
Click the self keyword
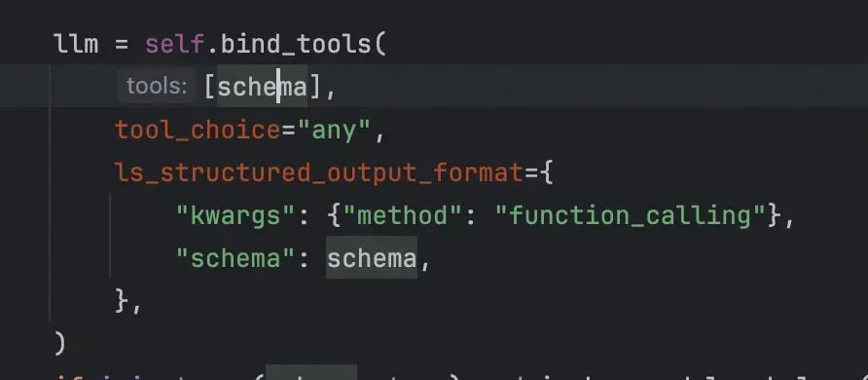point(175,44)
